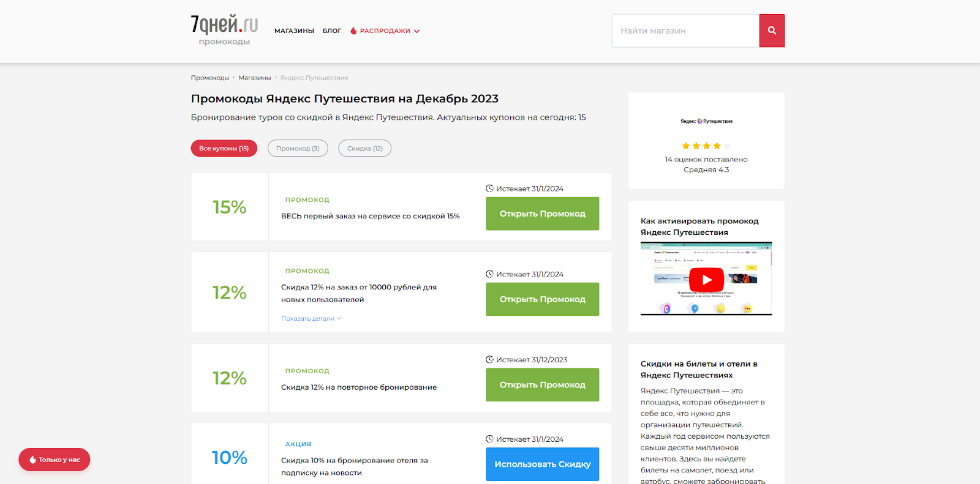Screen dimensions: 980x484
Task: Click Использовать Скидку for 10% offer
Action: (x=542, y=464)
